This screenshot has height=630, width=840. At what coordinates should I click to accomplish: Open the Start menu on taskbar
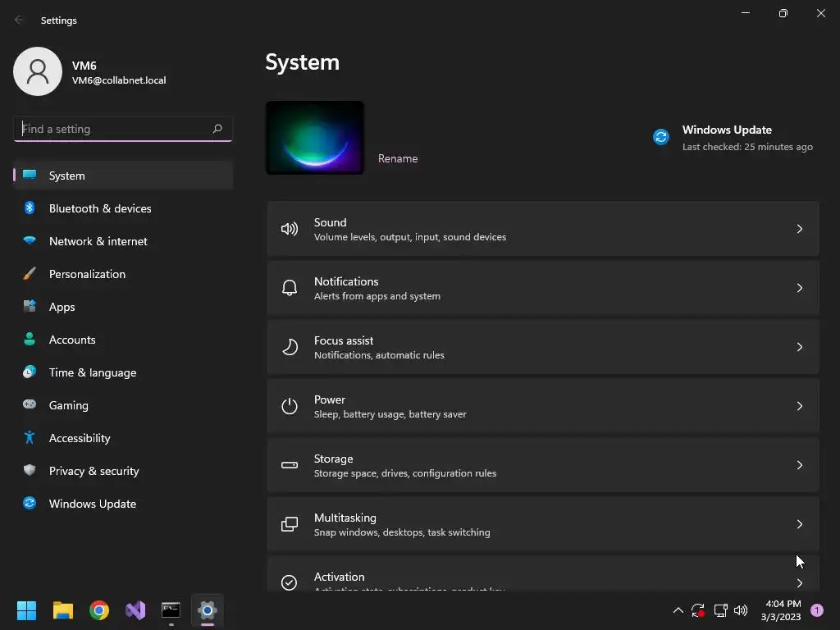tap(26, 610)
